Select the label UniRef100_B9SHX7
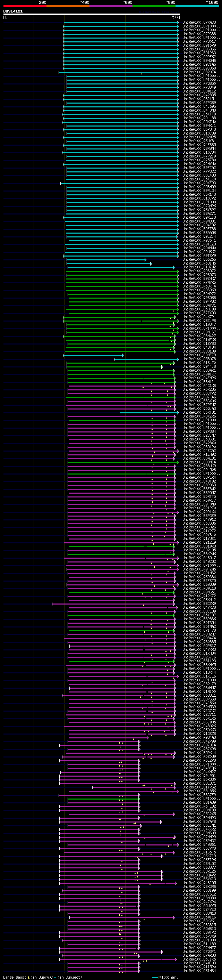222x980 pixels. 199,278
